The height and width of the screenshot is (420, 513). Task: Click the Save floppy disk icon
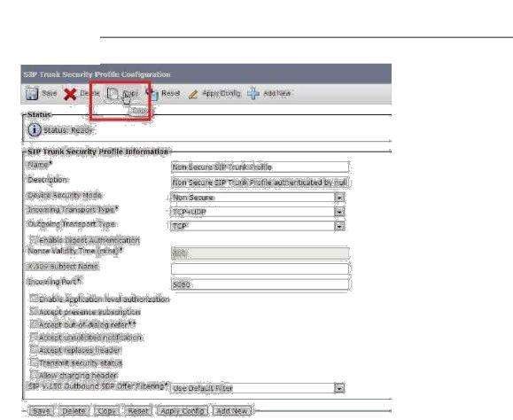point(32,94)
